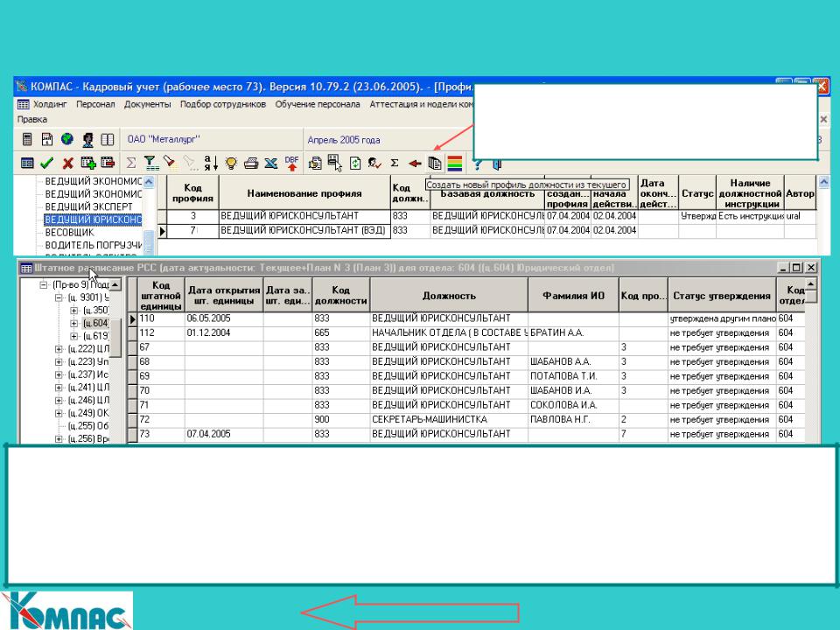Screen dimensions: 840x630
Task: Expand the (ц.249) ОК tree node
Action: 59,414
